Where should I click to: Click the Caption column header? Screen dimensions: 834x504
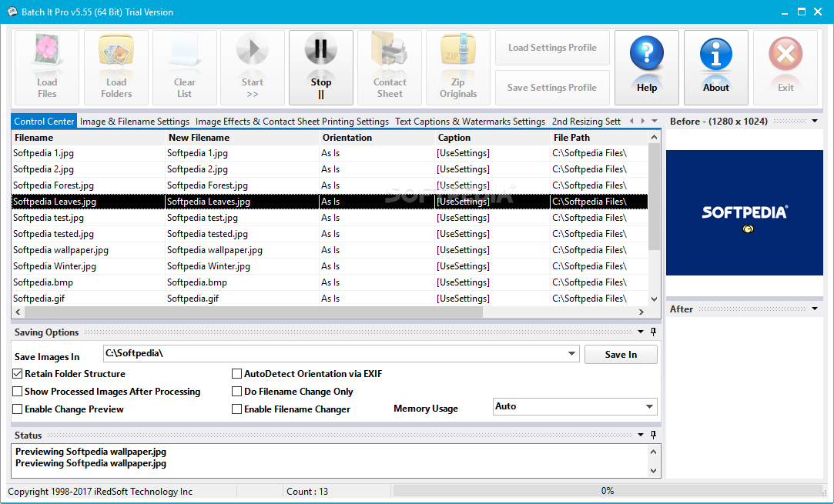(493, 137)
